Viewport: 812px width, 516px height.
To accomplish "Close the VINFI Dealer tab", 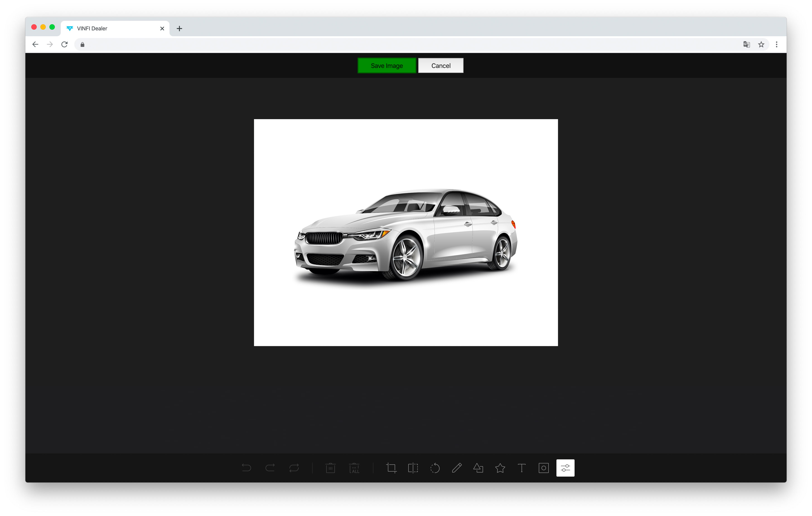I will point(162,28).
